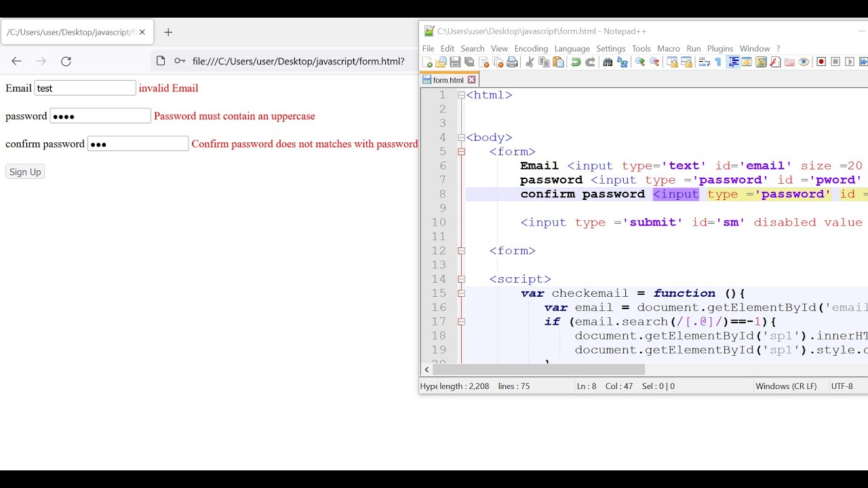Click the Sign Up button in browser
The width and height of the screenshot is (868, 488).
pyautogui.click(x=25, y=171)
